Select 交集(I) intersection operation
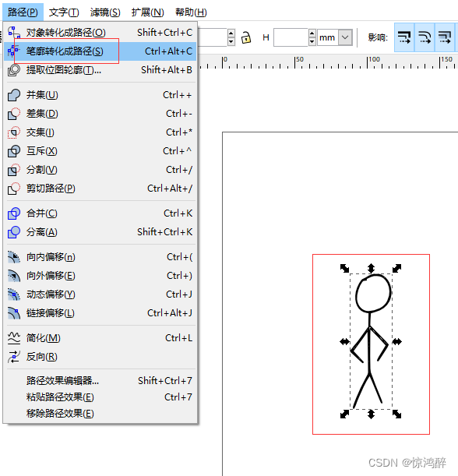The height and width of the screenshot is (476, 458). [100, 132]
